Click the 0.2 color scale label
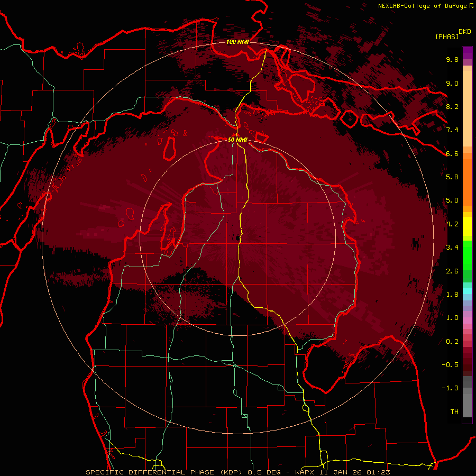 click(x=452, y=342)
